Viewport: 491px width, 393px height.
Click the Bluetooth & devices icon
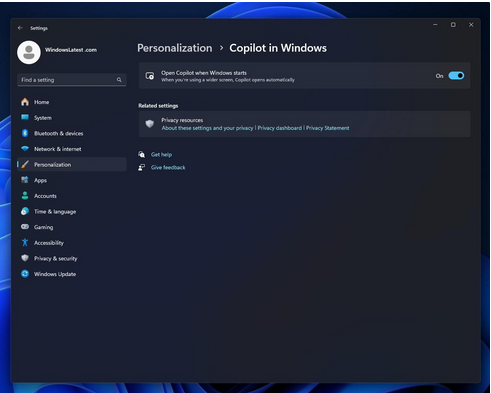pos(25,133)
